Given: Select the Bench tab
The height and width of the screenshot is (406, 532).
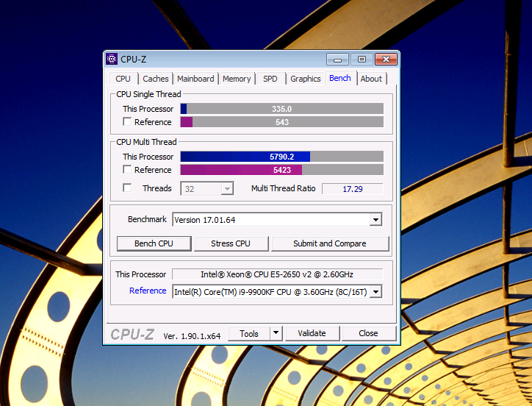Looking at the screenshot, I should [340, 78].
